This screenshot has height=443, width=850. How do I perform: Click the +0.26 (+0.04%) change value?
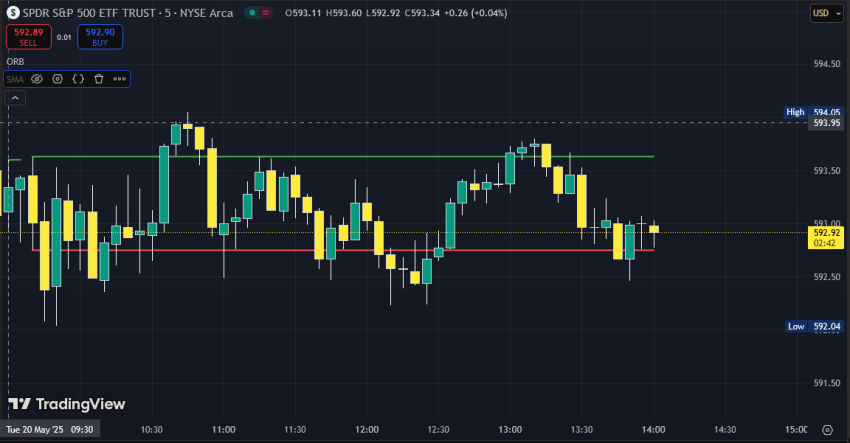[475, 12]
